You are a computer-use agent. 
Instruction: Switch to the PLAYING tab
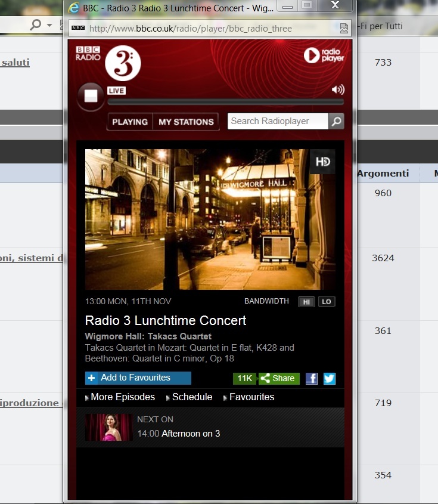[130, 122]
